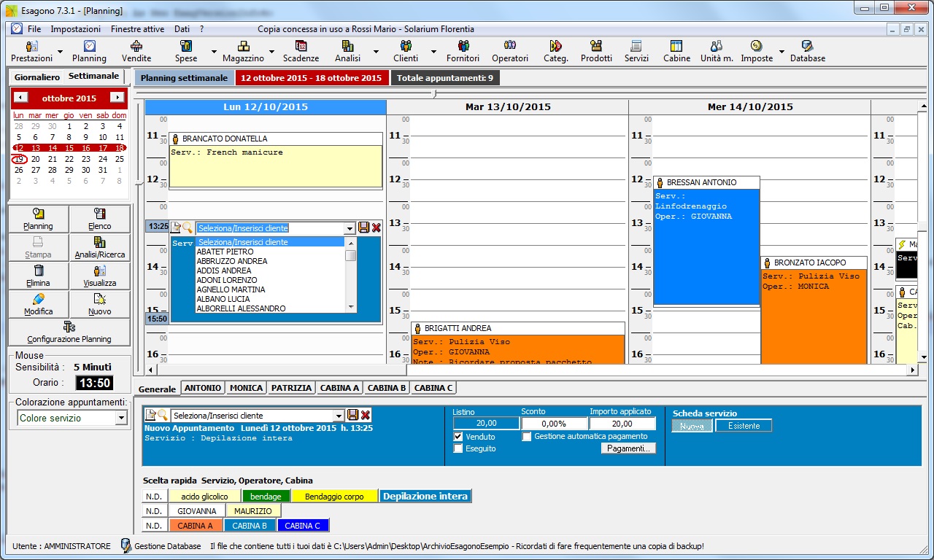Select operator GIOVANNA quick choice
This screenshot has height=560, width=934.
[197, 511]
